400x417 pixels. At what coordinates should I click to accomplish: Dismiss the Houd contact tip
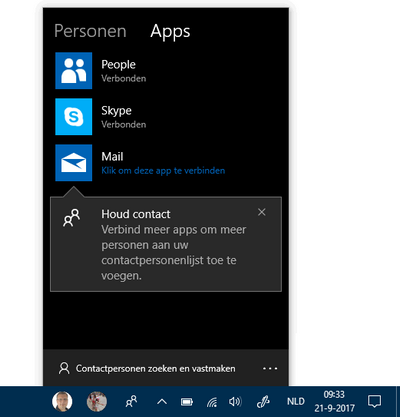pyautogui.click(x=262, y=212)
